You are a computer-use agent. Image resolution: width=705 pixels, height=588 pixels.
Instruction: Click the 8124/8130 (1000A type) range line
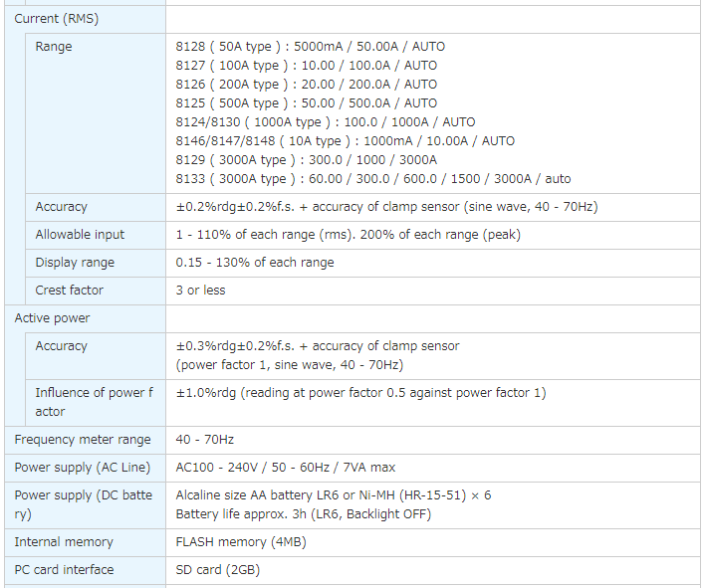pyautogui.click(x=325, y=122)
